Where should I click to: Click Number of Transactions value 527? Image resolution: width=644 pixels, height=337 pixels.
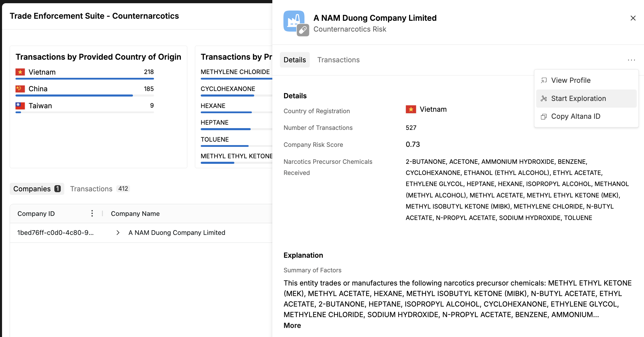click(x=411, y=128)
